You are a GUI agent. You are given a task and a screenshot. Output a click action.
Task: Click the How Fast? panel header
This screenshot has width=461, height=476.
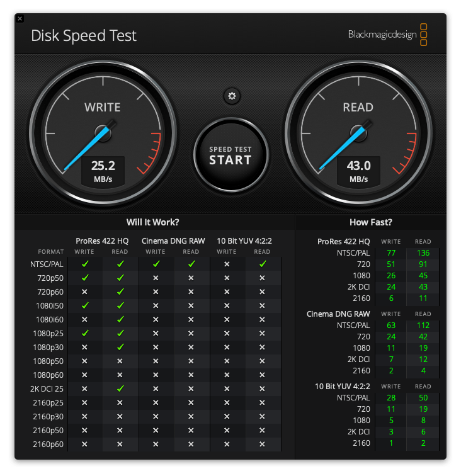pos(370,222)
